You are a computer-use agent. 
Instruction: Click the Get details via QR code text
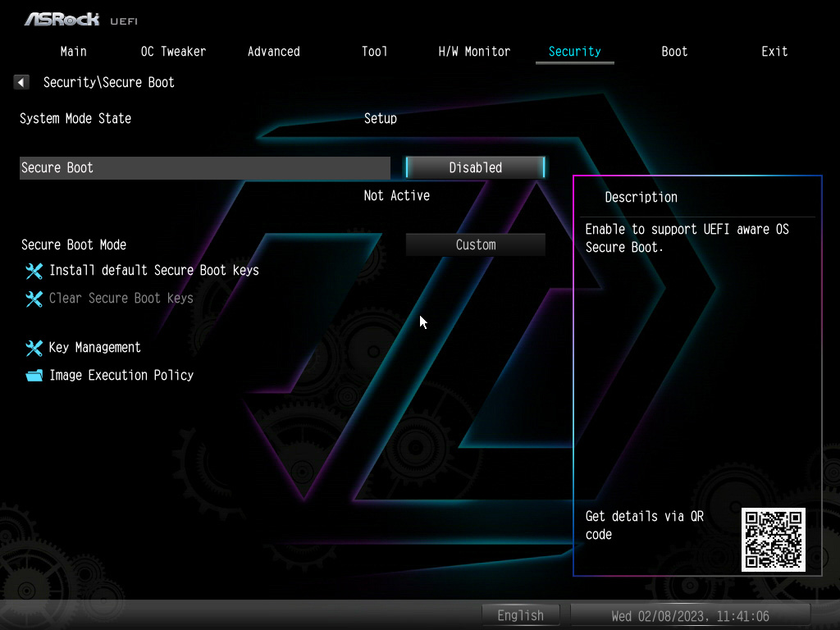click(645, 525)
